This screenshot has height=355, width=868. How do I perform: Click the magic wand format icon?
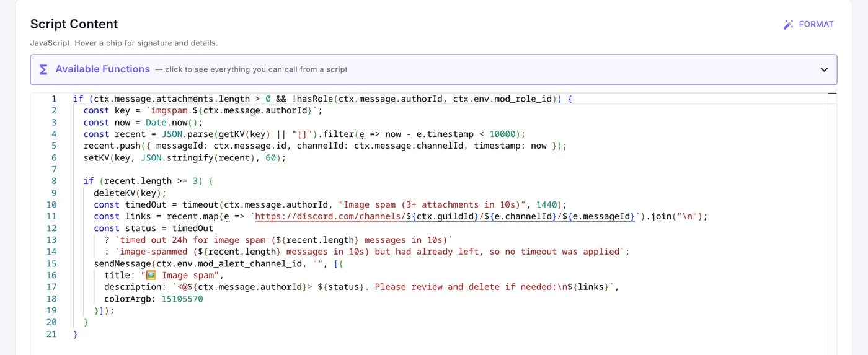789,25
